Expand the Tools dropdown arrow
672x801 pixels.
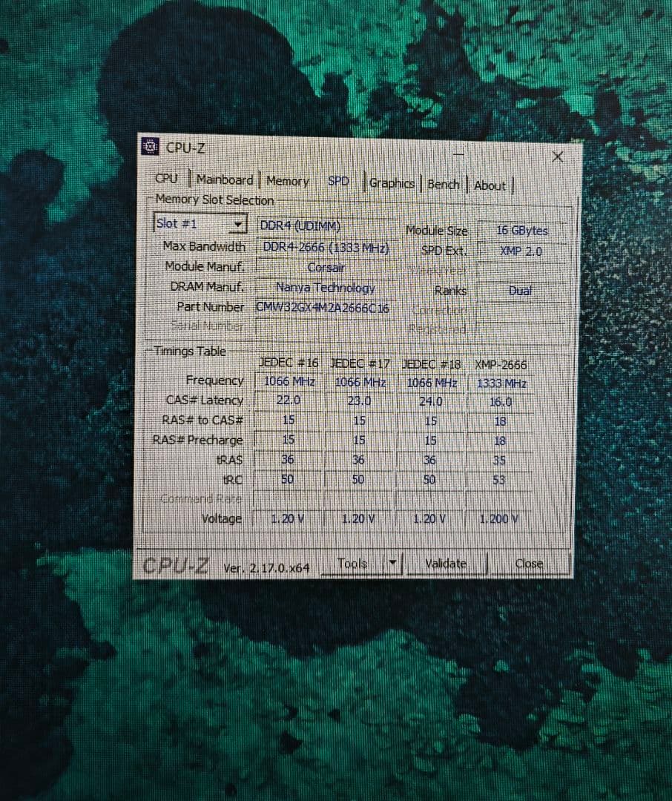point(392,563)
